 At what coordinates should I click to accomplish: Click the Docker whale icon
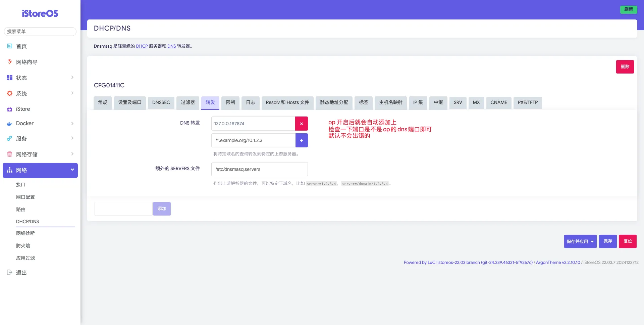pos(10,124)
